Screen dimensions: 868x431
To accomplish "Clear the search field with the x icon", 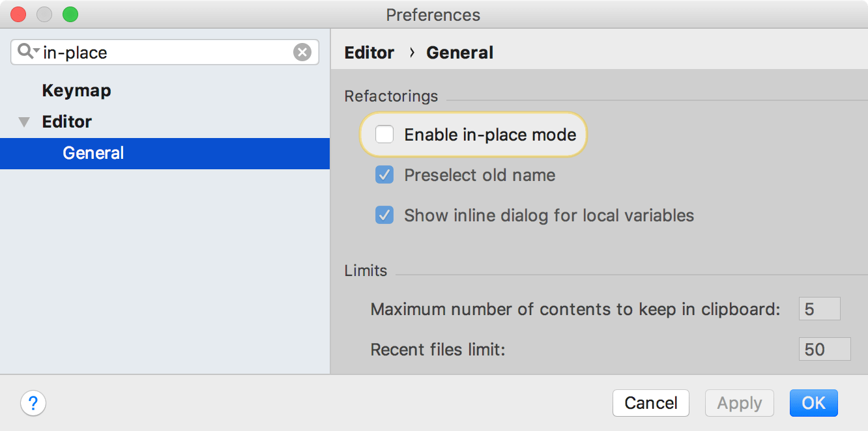I will point(302,52).
